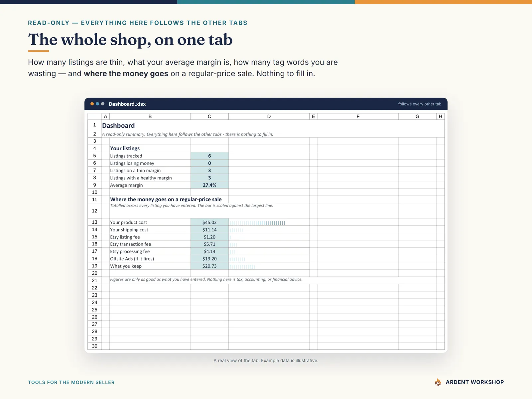Click 'The whole shop, on one tab' heading
This screenshot has height=399, width=532.
pos(130,40)
